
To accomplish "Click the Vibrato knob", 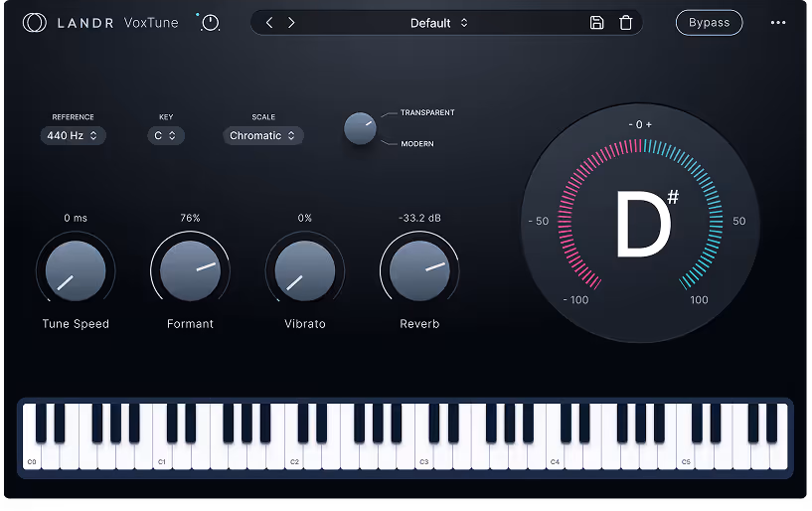I will tap(305, 270).
